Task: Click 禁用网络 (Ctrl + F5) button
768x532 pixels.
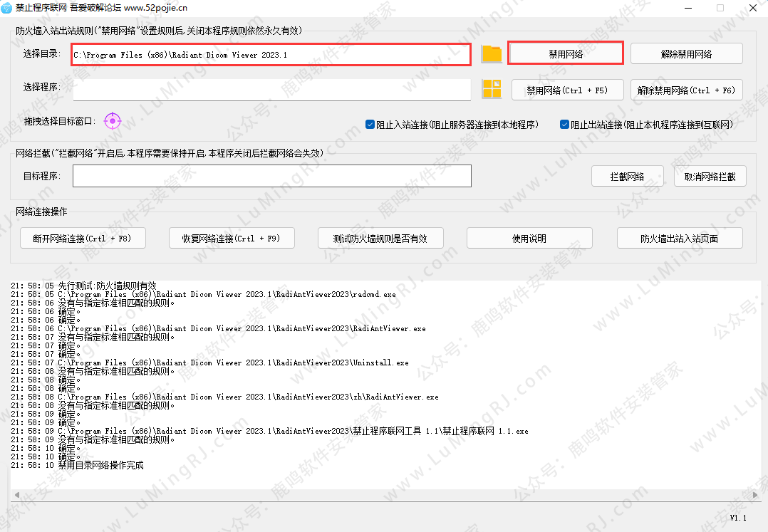Action: point(567,90)
